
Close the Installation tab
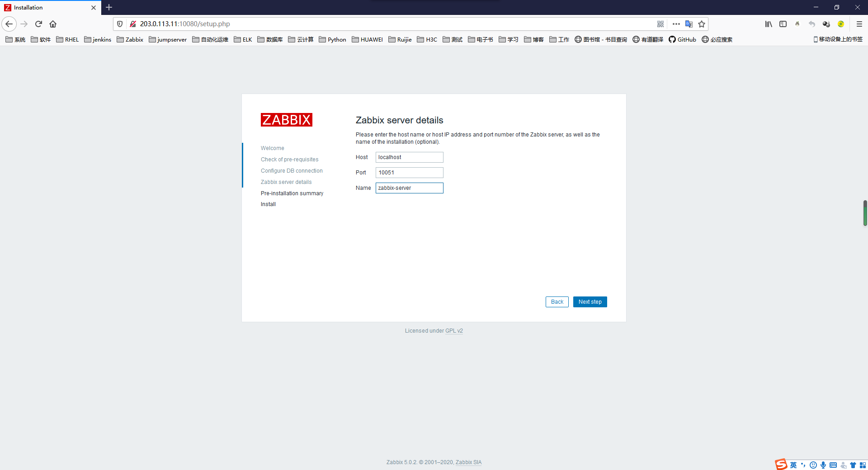pos(94,8)
